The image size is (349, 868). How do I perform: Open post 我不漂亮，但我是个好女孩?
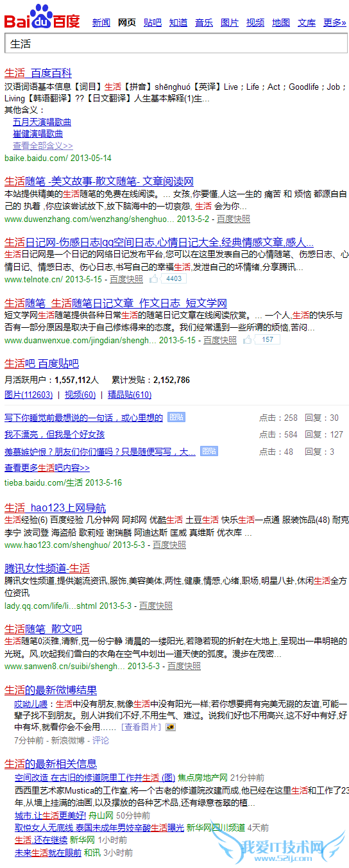55,434
